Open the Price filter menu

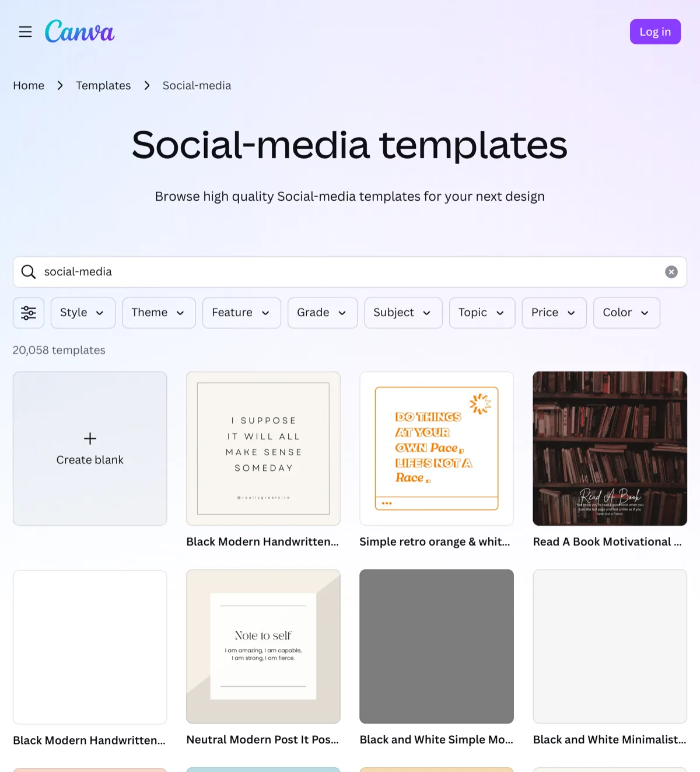point(554,313)
